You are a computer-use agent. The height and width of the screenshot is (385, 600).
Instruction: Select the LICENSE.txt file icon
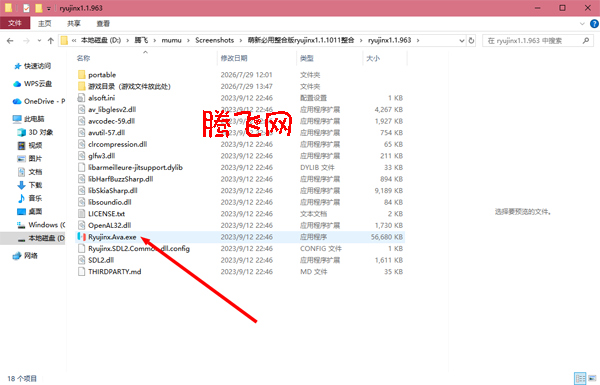point(81,214)
